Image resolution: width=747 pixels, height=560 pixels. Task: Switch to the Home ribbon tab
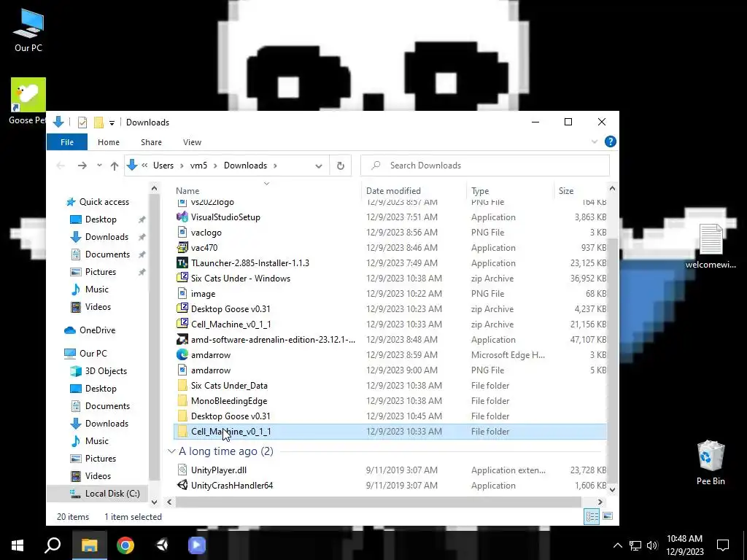tap(109, 142)
